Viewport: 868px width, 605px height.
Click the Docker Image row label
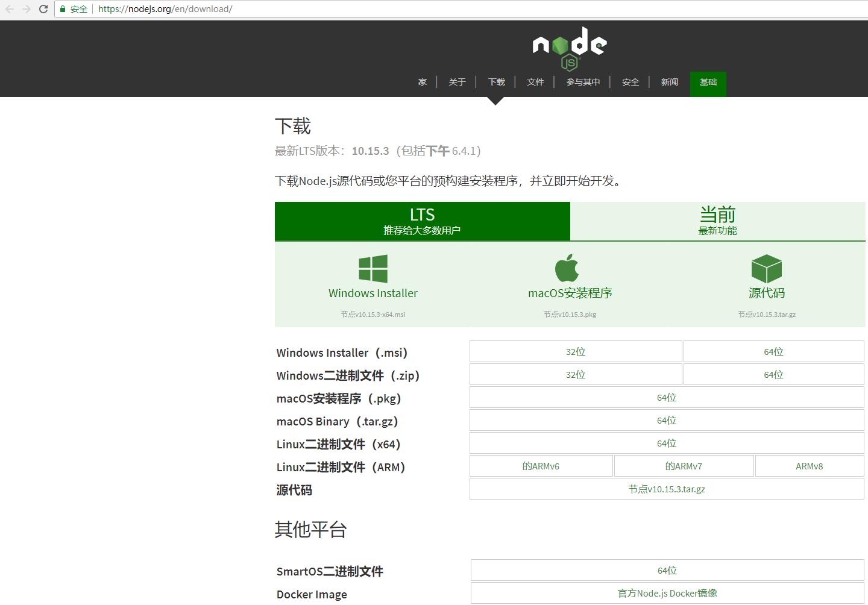[312, 595]
